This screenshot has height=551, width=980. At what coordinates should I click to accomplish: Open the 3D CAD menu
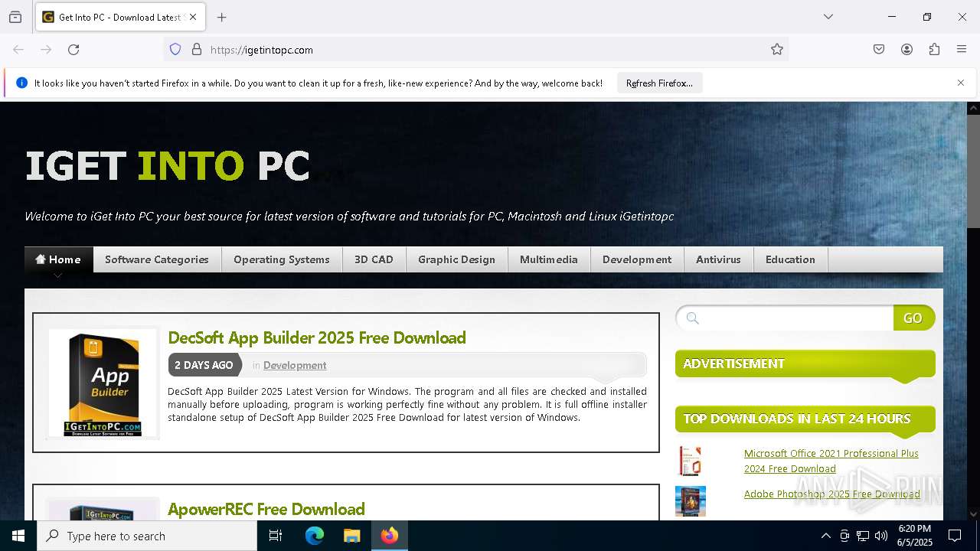pos(374,259)
